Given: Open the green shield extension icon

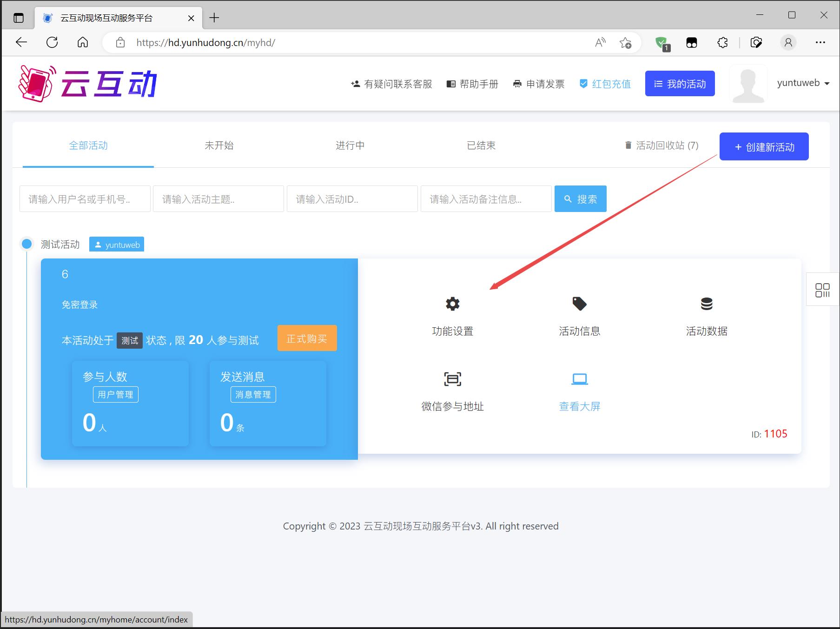Looking at the screenshot, I should pyautogui.click(x=662, y=43).
